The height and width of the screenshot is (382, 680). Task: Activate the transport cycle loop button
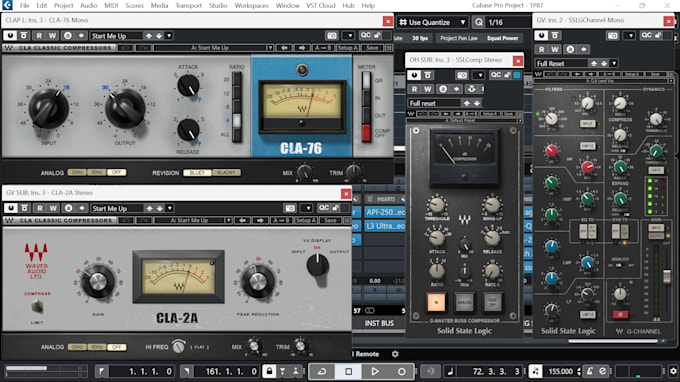pos(322,372)
